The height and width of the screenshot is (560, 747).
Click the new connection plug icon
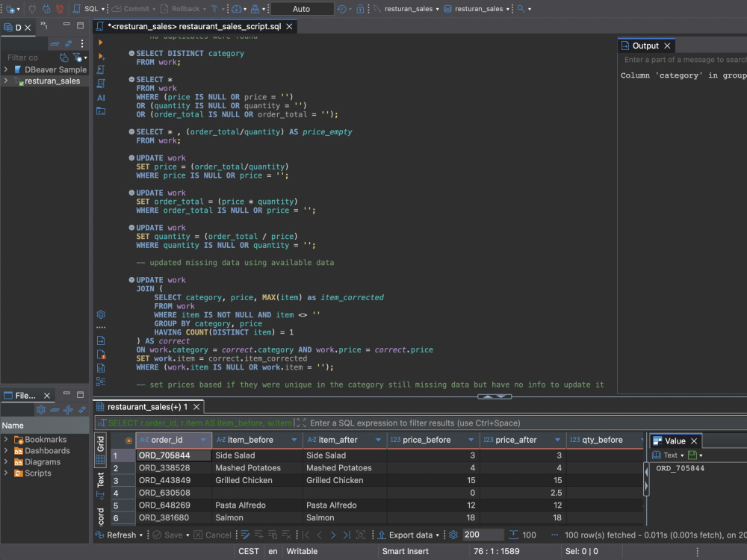[10, 8]
